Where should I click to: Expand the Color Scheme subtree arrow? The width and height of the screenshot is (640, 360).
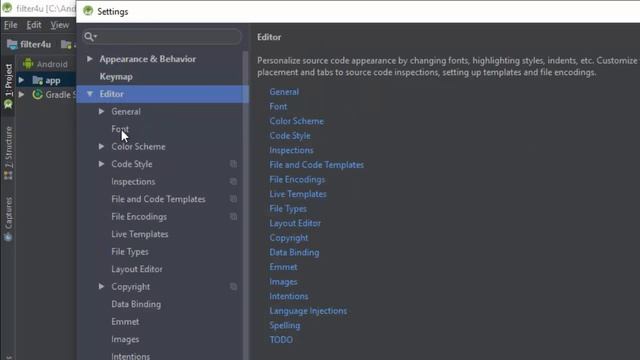point(101,147)
